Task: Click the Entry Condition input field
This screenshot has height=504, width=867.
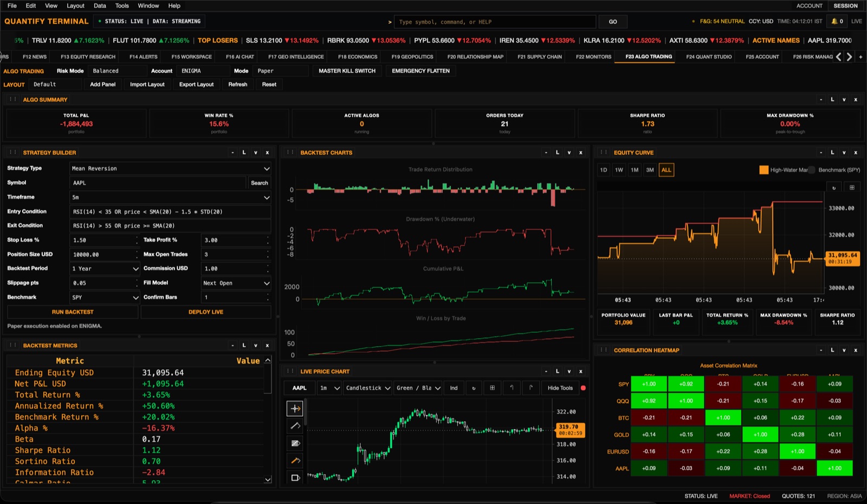Action: point(170,212)
